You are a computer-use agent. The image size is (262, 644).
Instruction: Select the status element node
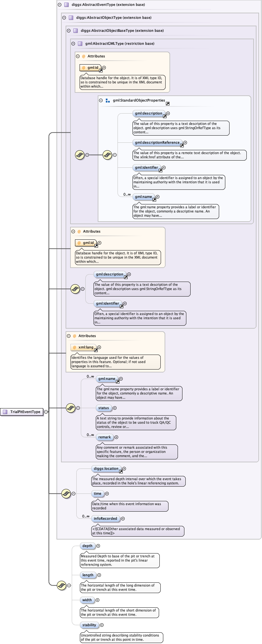tap(104, 408)
